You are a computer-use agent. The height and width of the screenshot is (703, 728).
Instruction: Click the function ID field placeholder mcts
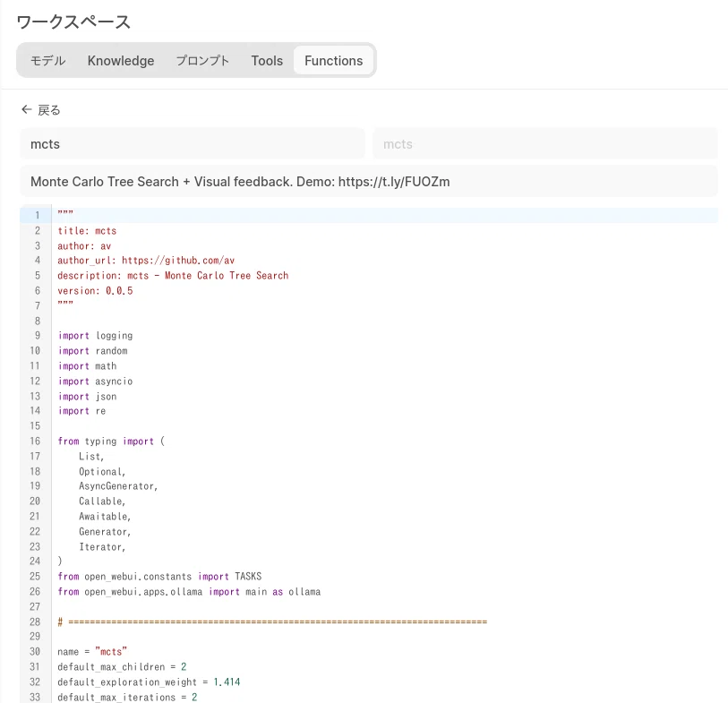545,144
